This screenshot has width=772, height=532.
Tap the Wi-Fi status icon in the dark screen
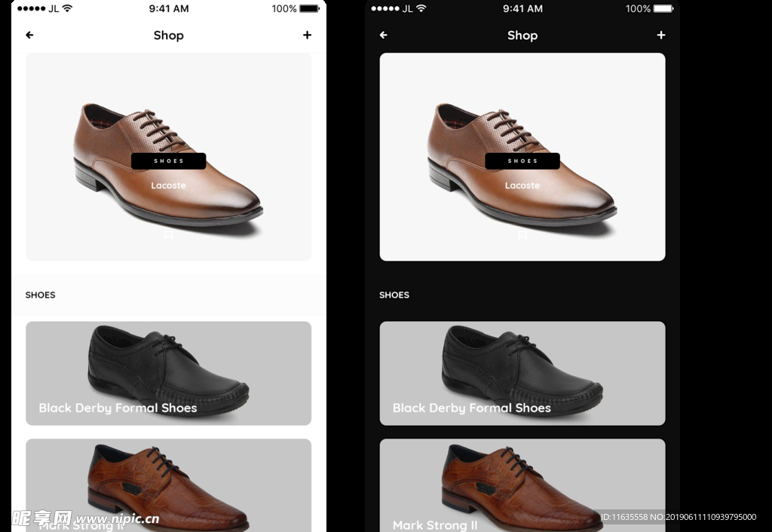[421, 8]
